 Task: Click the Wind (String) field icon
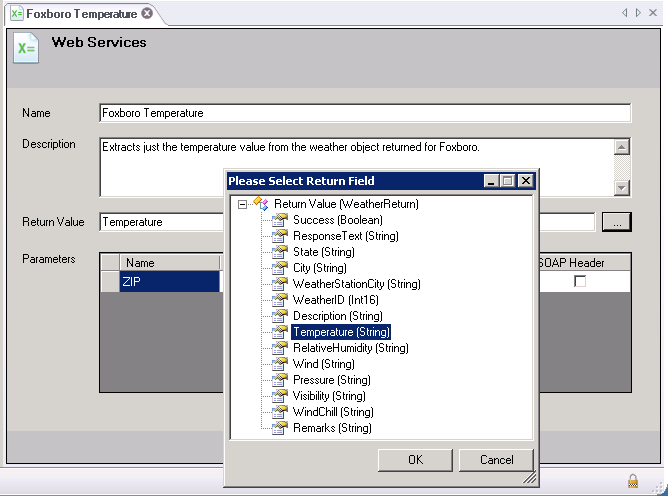click(x=280, y=364)
